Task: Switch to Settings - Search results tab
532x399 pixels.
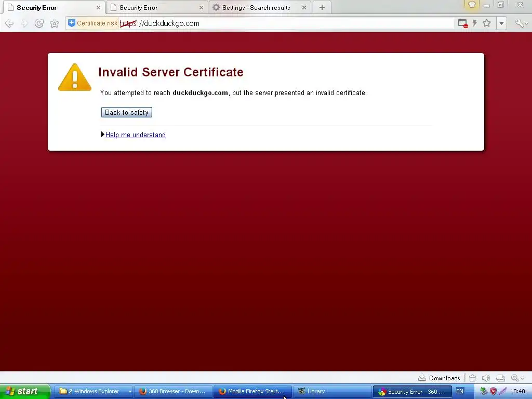Action: click(260, 7)
